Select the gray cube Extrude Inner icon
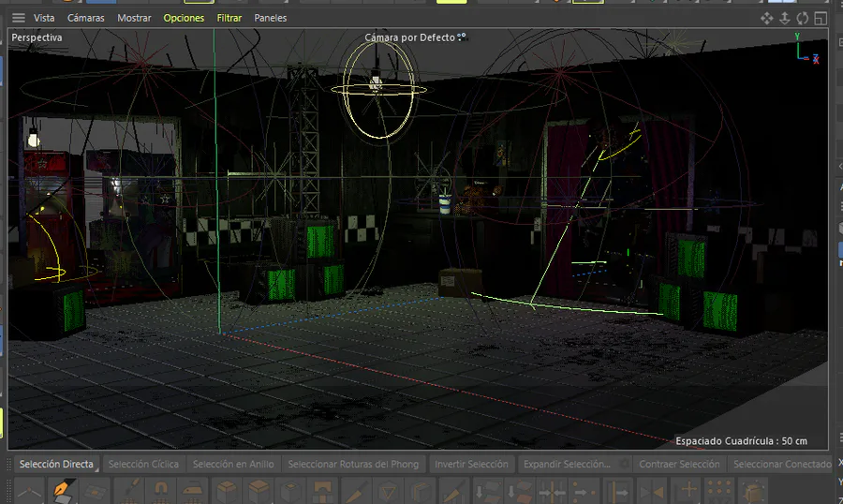Image resolution: width=843 pixels, height=504 pixels. (x=291, y=491)
